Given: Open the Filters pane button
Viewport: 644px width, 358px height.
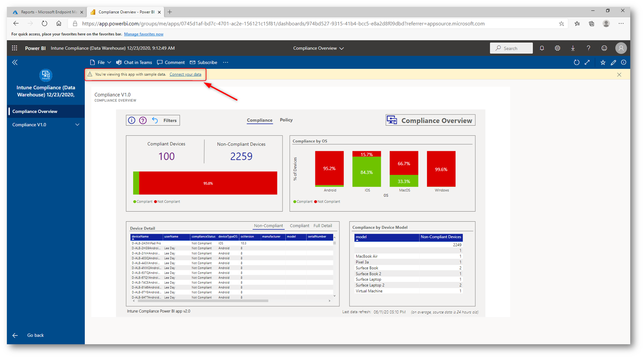Looking at the screenshot, I should [x=170, y=120].
